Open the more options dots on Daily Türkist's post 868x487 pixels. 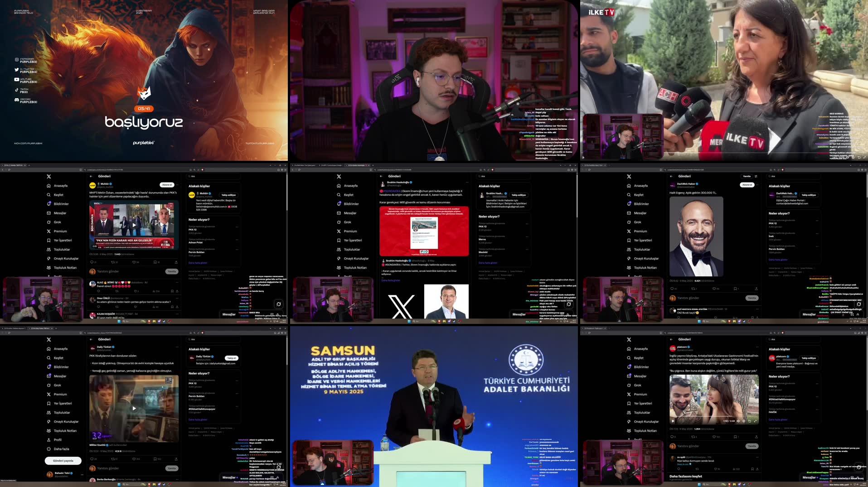[x=176, y=348]
